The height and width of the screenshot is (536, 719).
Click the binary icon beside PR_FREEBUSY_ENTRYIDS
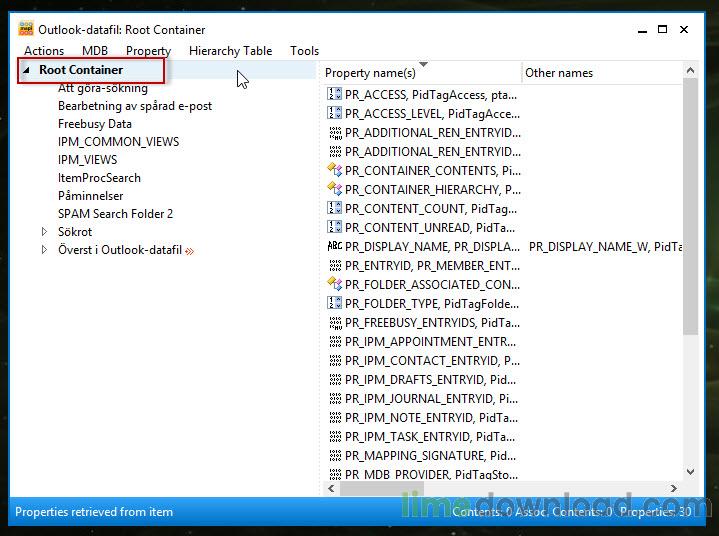(x=335, y=322)
